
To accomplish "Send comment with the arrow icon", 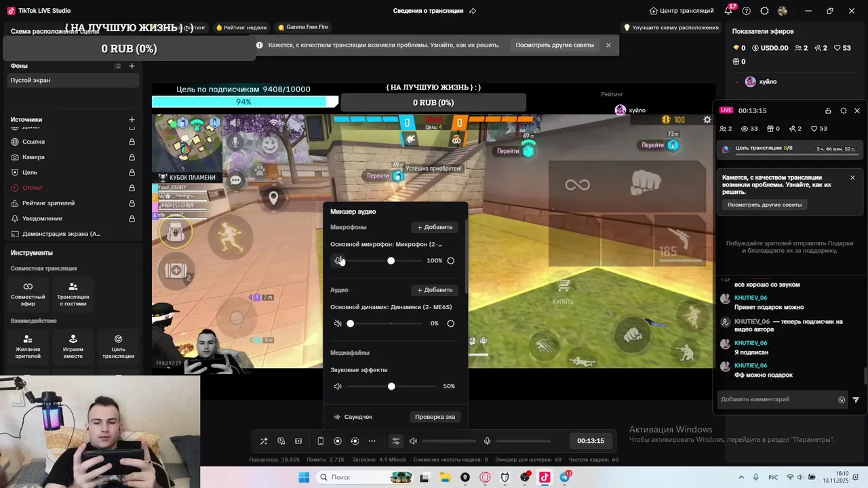I will point(856,400).
